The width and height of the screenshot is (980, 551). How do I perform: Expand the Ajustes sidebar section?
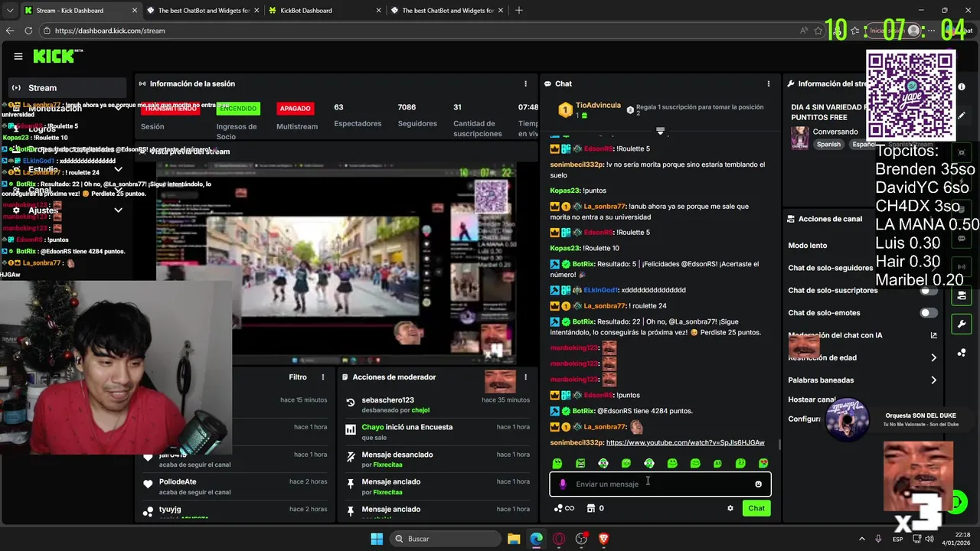pyautogui.click(x=118, y=210)
